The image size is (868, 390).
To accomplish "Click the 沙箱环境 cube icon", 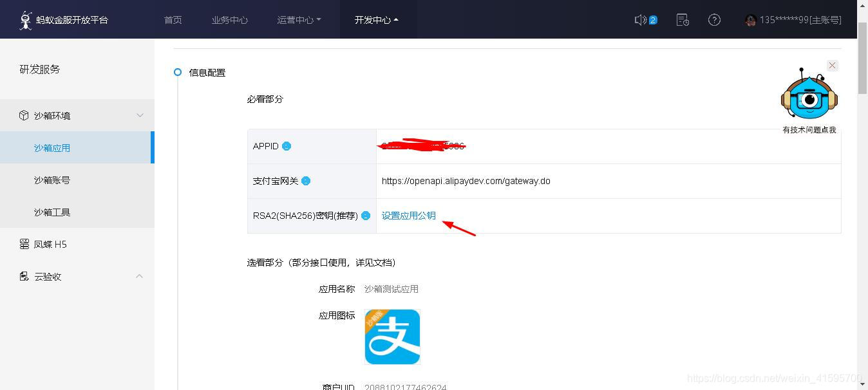I will point(24,115).
